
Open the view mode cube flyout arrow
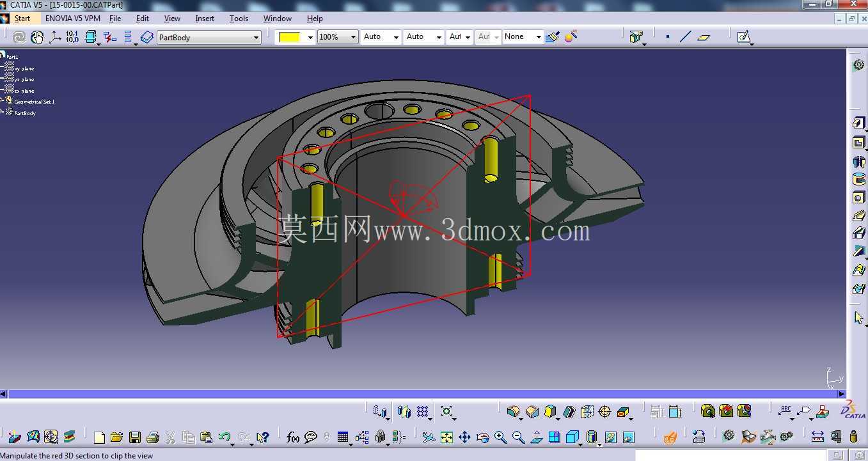(x=581, y=444)
